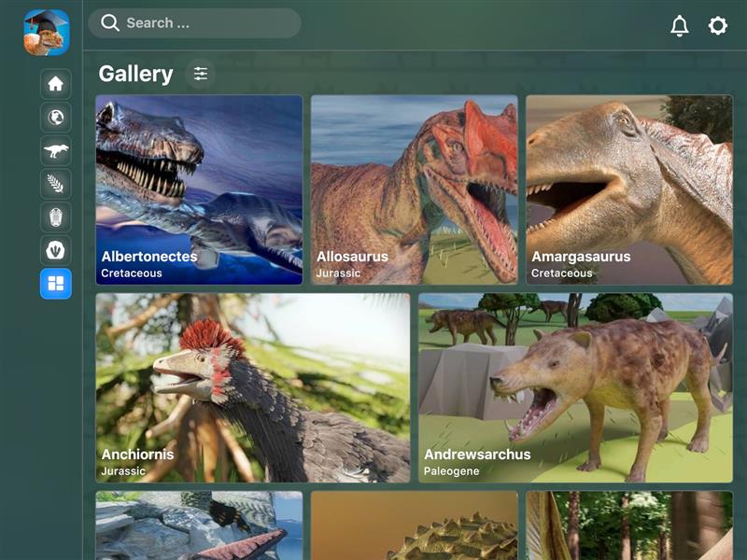
Task: Open the Home page from sidebar
Action: coord(56,84)
